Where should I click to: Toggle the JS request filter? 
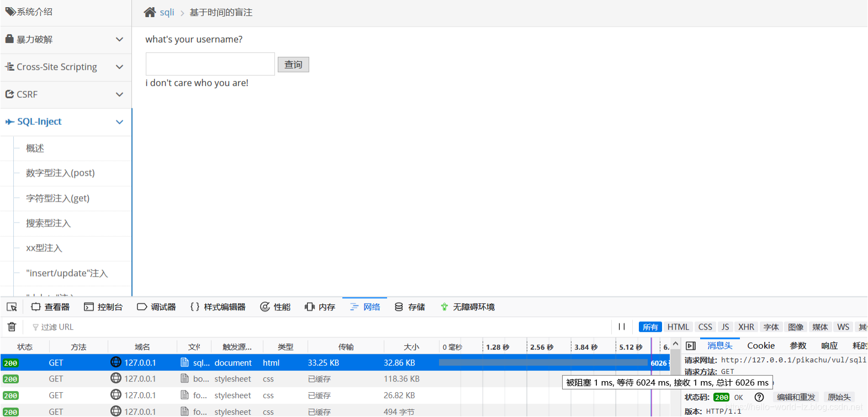[x=726, y=327]
